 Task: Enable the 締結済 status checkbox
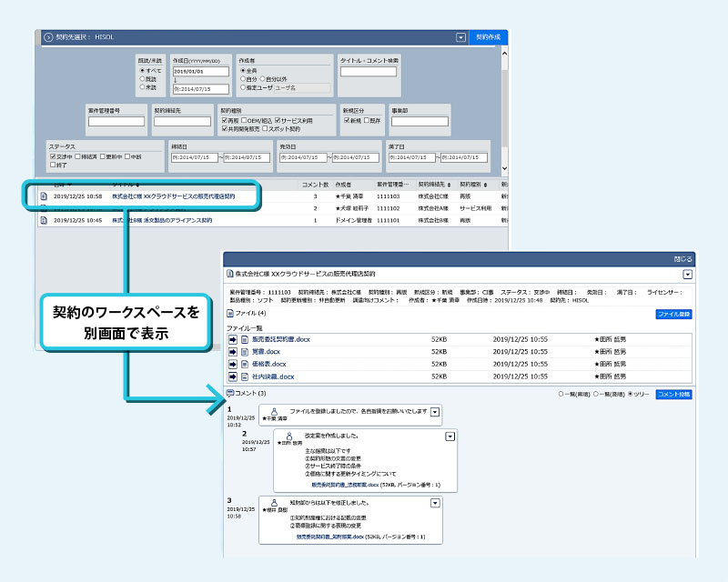click(x=78, y=156)
